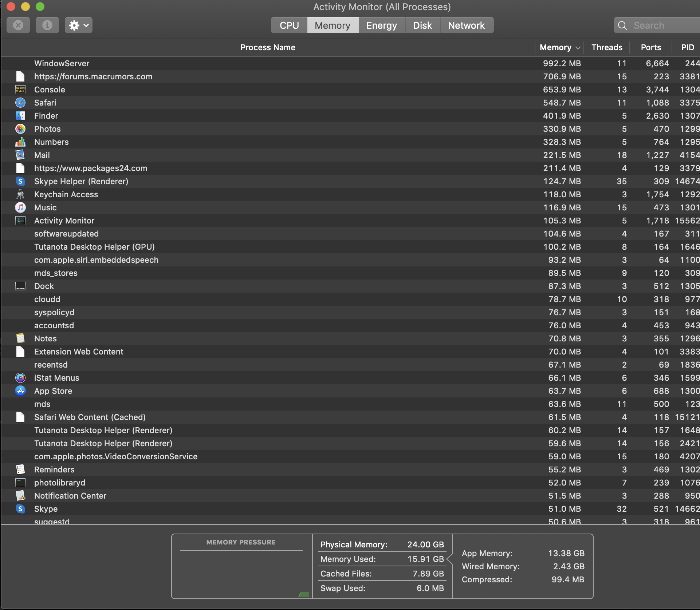Select the WindowServer process row
Screen dimensions: 700x610
pyautogui.click(x=350, y=63)
